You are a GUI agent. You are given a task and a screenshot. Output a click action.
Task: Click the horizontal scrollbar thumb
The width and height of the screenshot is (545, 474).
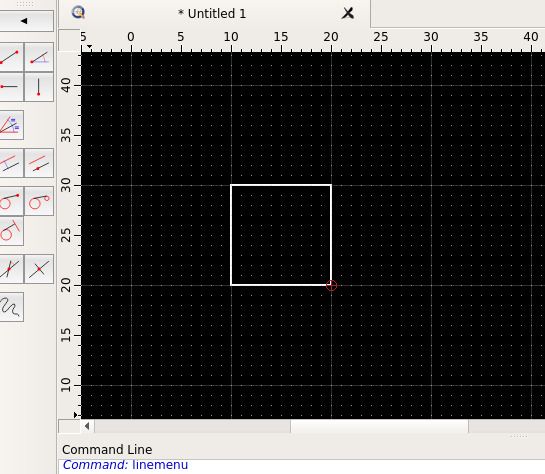coord(379,426)
